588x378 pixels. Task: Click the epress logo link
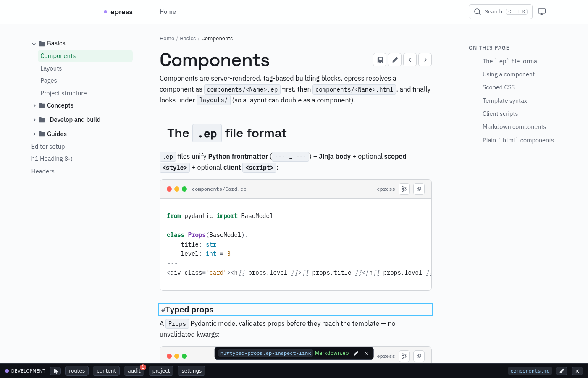point(118,12)
